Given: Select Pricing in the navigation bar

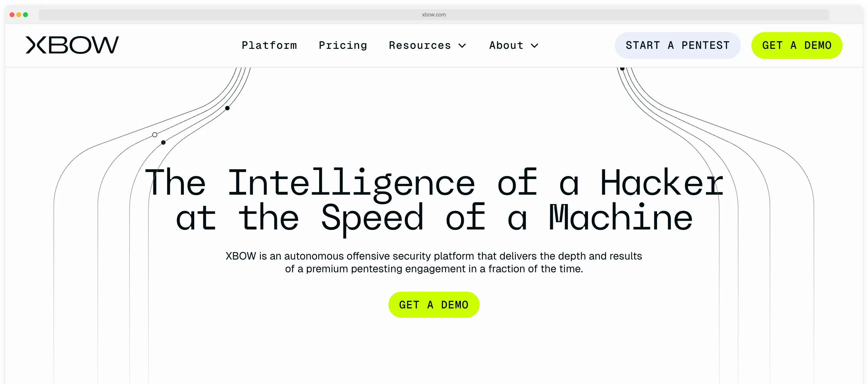Looking at the screenshot, I should pyautogui.click(x=343, y=45).
